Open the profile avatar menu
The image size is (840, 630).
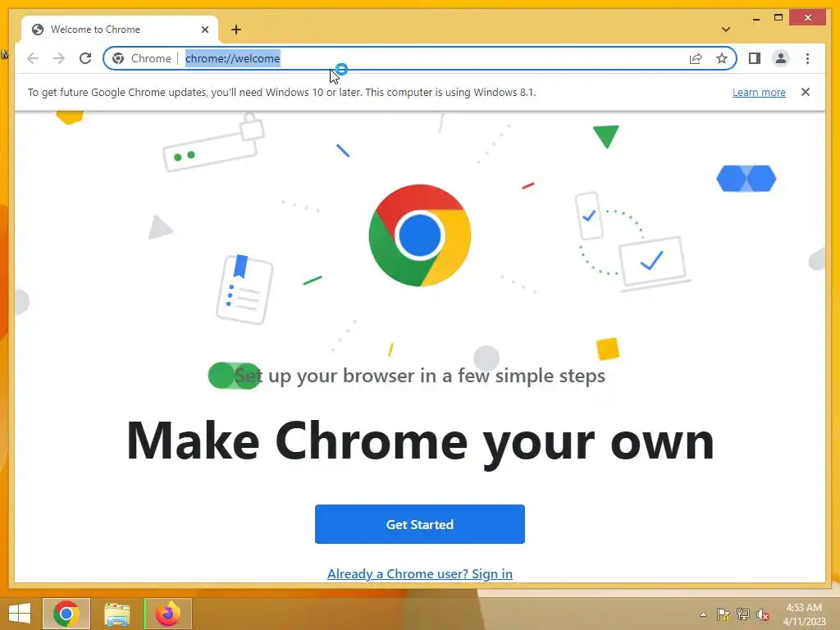781,58
